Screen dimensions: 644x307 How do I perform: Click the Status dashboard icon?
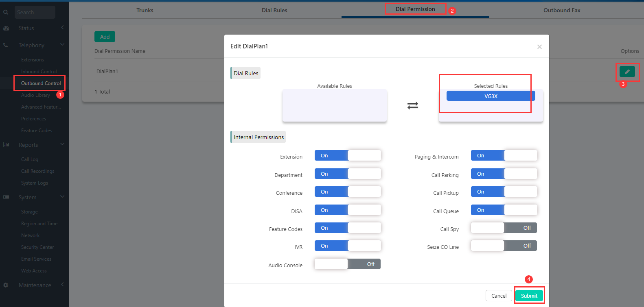tap(6, 28)
